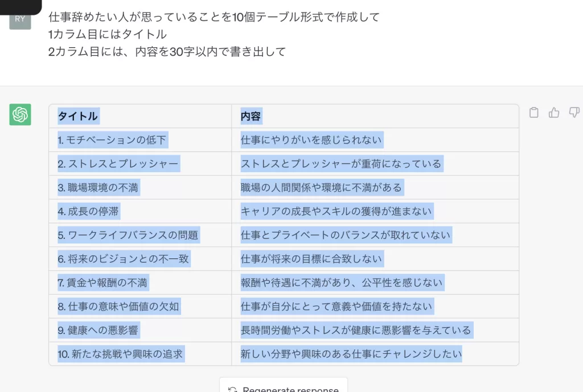Click the 職場環境の不満 row entry
The width and height of the screenshot is (583, 392).
(101, 187)
